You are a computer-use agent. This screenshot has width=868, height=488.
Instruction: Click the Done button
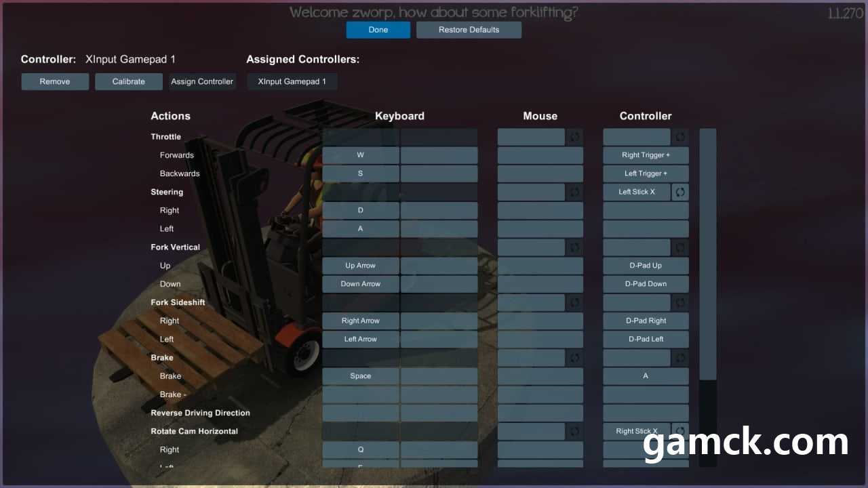378,30
